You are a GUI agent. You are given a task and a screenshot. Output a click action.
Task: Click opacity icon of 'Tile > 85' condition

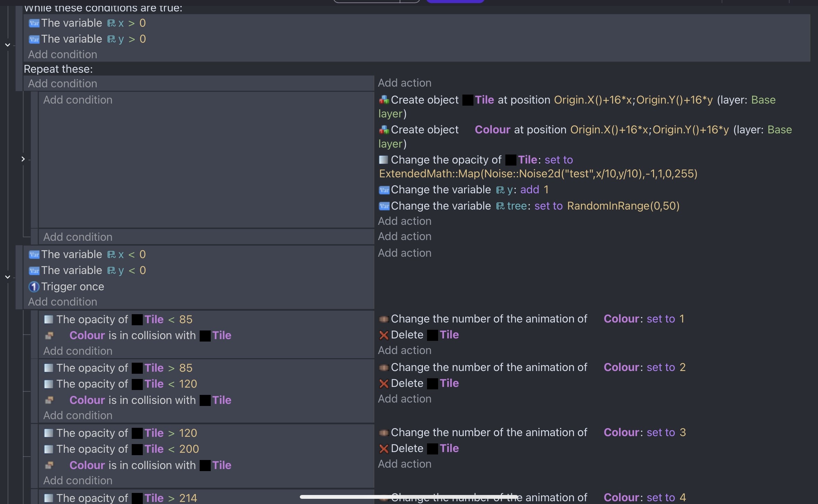point(49,368)
